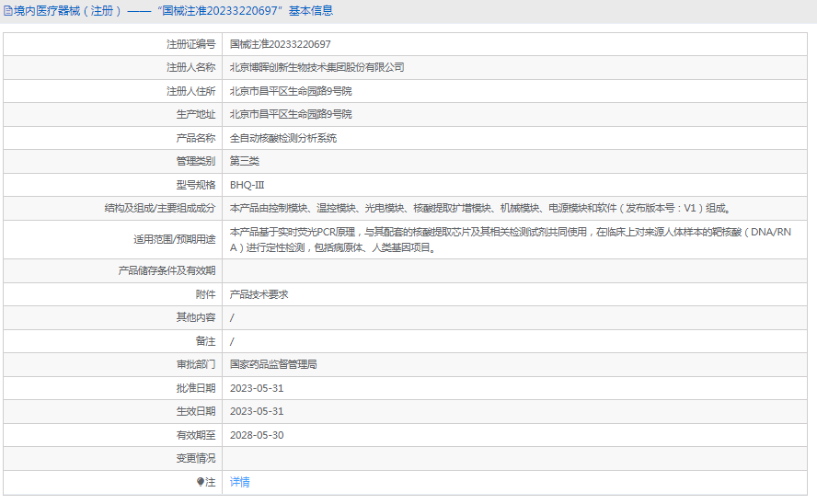Click the label 批准日期
Screen dimensions: 817x504
pos(196,388)
